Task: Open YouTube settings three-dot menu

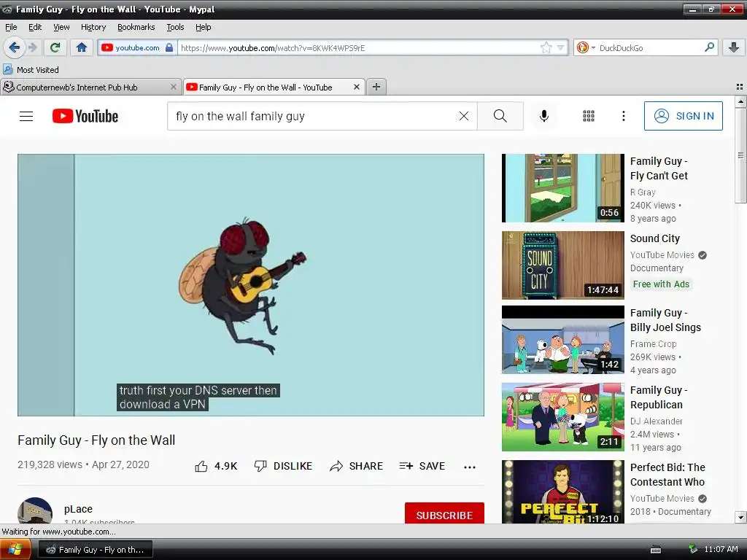Action: pos(623,116)
